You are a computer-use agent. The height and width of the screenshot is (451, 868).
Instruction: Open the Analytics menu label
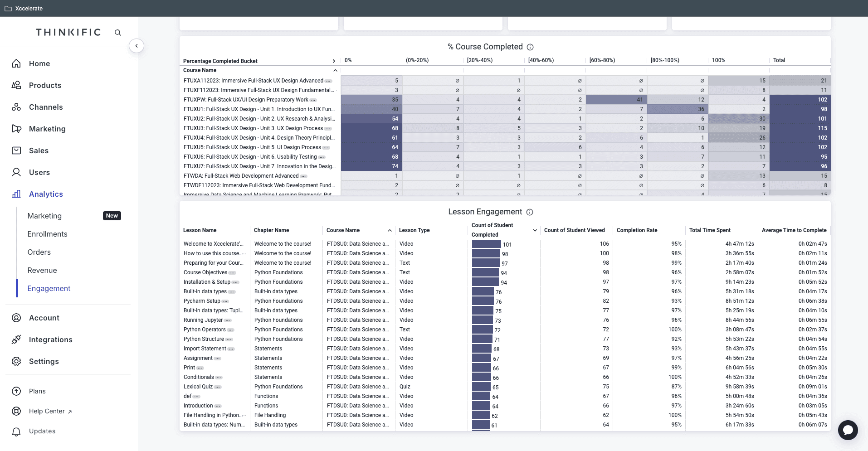pyautogui.click(x=46, y=194)
